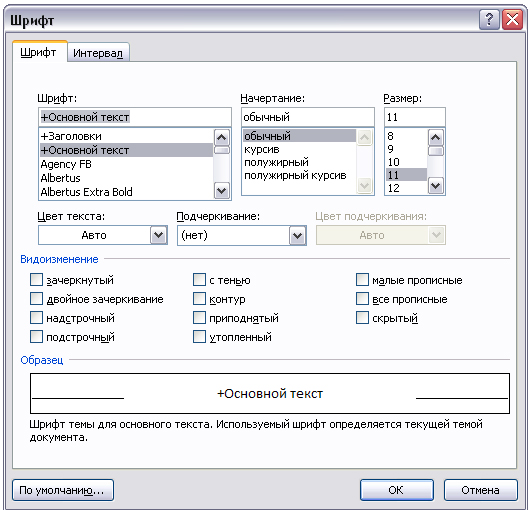The width and height of the screenshot is (532, 510).
Task: Click the Начертание style input field
Action: click(308, 117)
